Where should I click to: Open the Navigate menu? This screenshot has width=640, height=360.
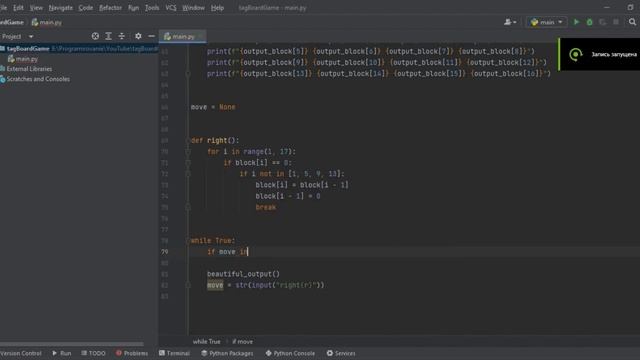click(60, 7)
